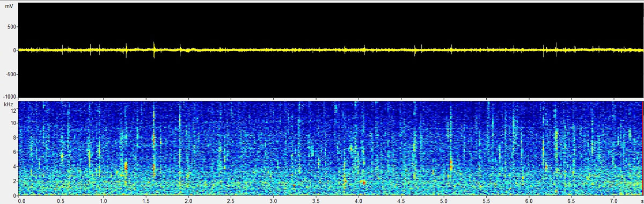
Task: Click the 5.0 second time axis label
Action: (x=443, y=200)
